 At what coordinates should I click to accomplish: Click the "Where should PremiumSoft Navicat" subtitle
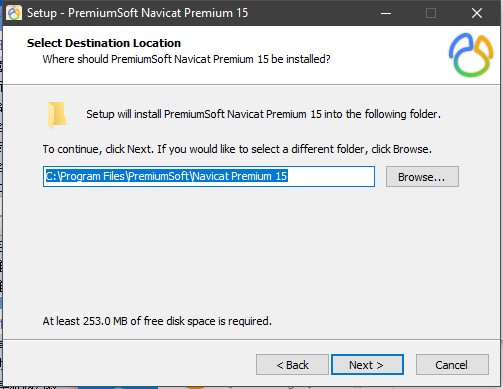coord(186,59)
